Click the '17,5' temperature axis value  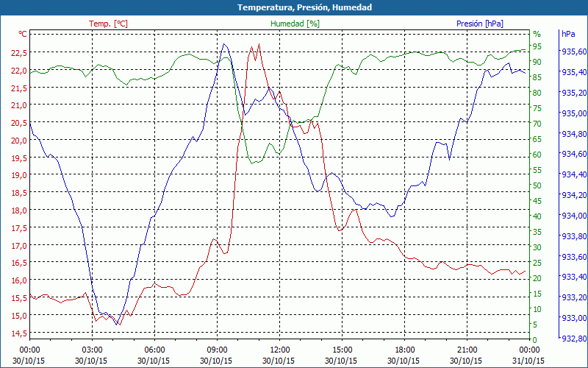[x=19, y=228]
